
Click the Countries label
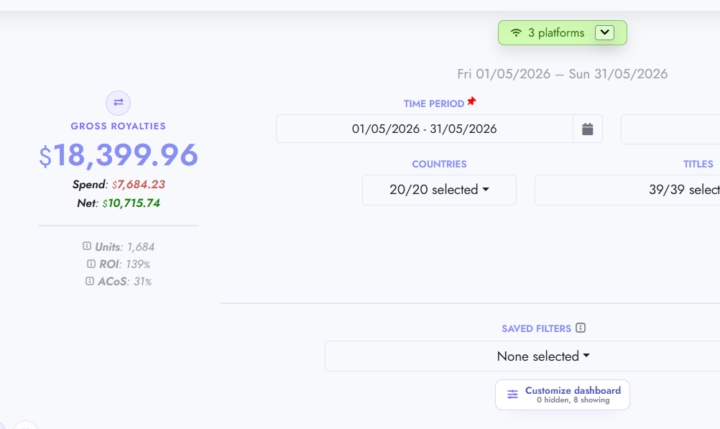439,164
